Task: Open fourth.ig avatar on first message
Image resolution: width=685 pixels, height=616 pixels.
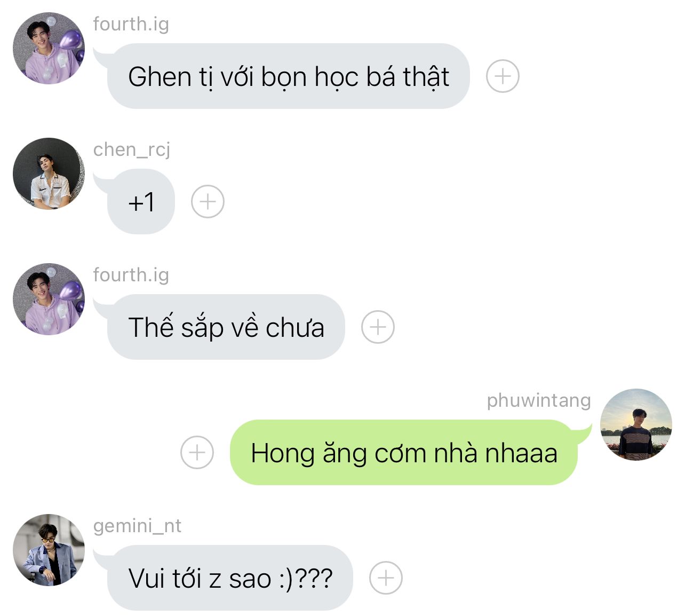Action: (49, 49)
